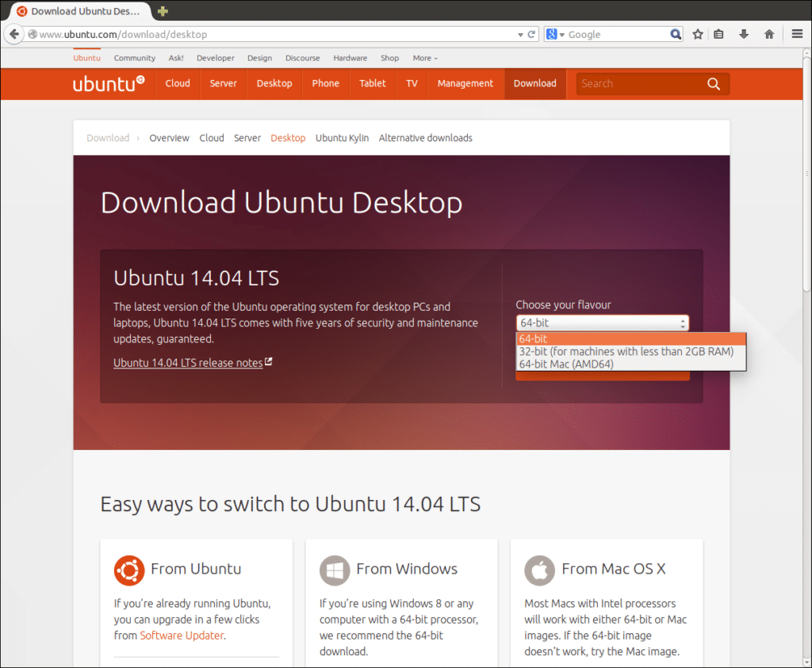Open the Community link in top bar
The image size is (812, 668).
click(135, 58)
